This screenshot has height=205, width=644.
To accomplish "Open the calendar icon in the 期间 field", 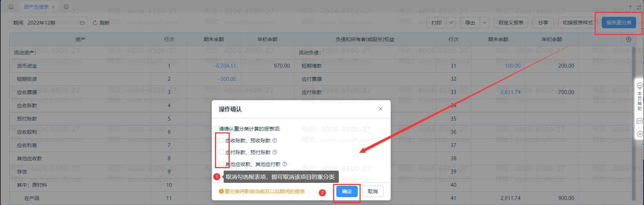I will 82,23.
